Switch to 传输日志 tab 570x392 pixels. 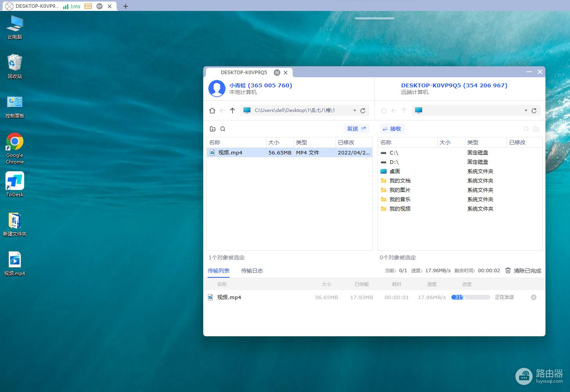click(x=252, y=271)
